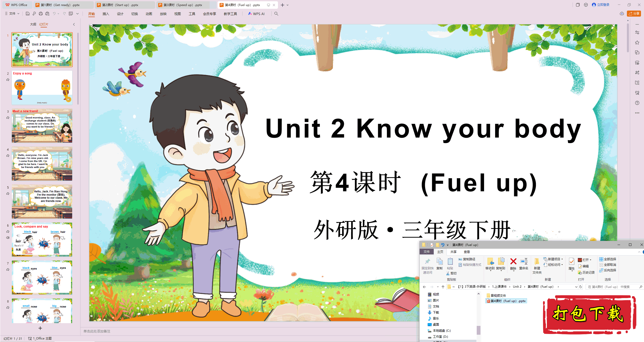
Task: Open the slide transition icon in sidebar
Action: point(637,53)
